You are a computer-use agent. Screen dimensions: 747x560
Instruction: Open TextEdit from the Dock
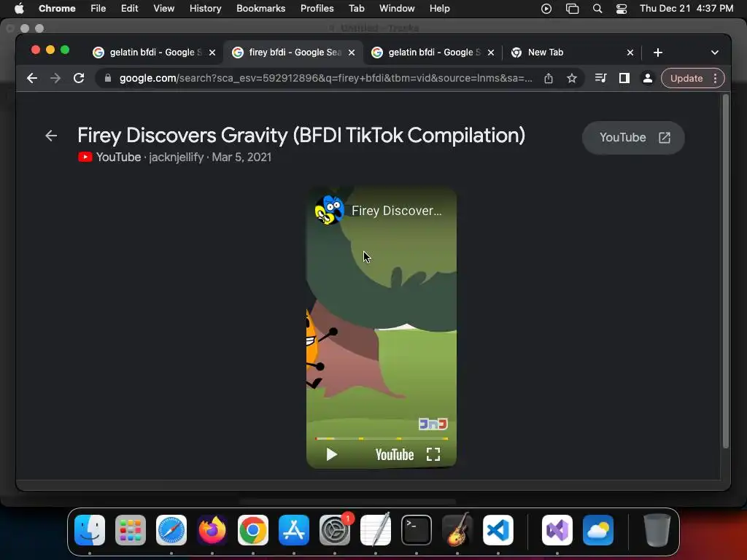(376, 530)
